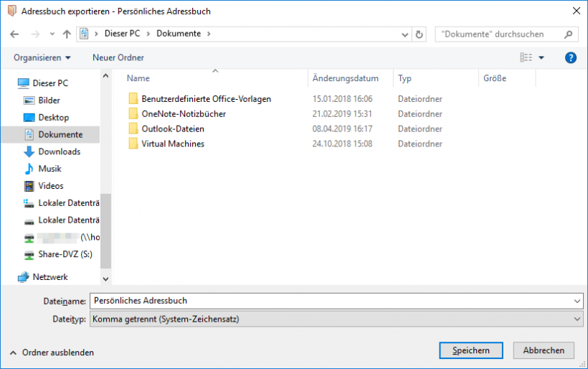Collapse folders with Ordner ausblenden
The image size is (588, 369).
(52, 352)
